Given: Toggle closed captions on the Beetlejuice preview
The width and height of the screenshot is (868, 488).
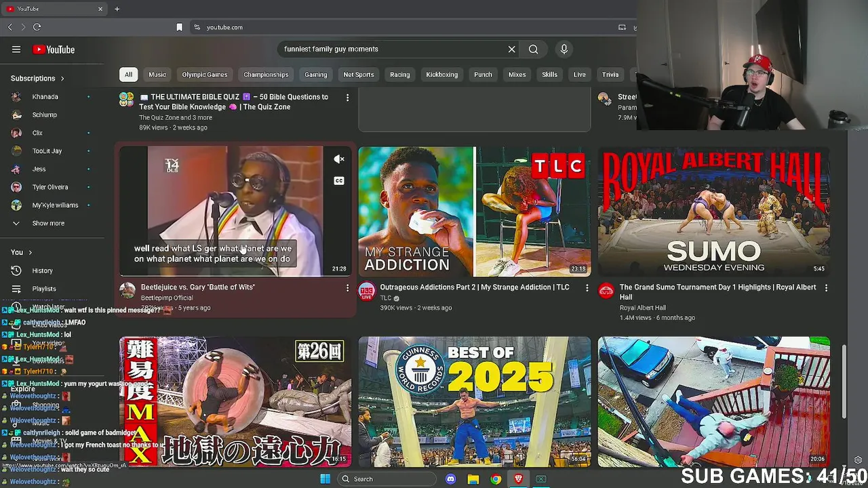Looking at the screenshot, I should tap(339, 181).
